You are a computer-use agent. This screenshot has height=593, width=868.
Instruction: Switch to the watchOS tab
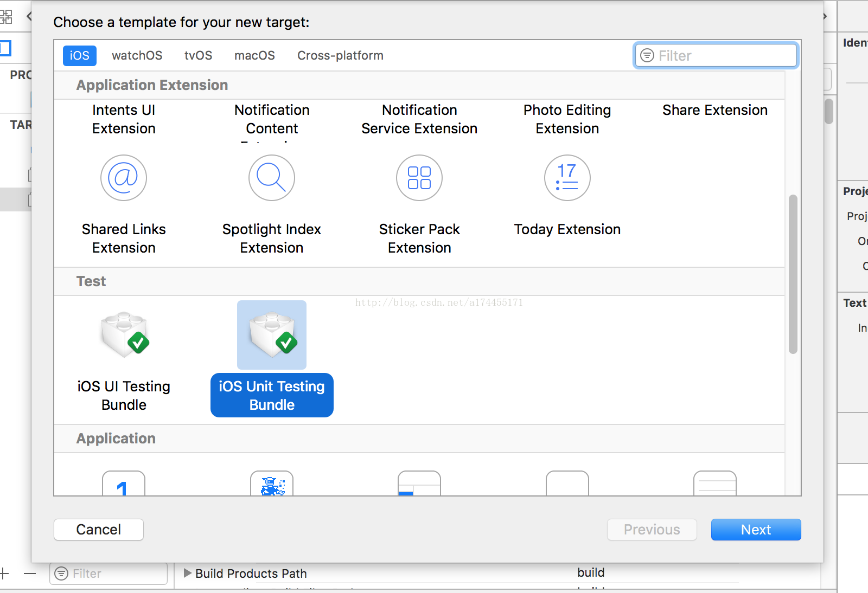(x=137, y=55)
